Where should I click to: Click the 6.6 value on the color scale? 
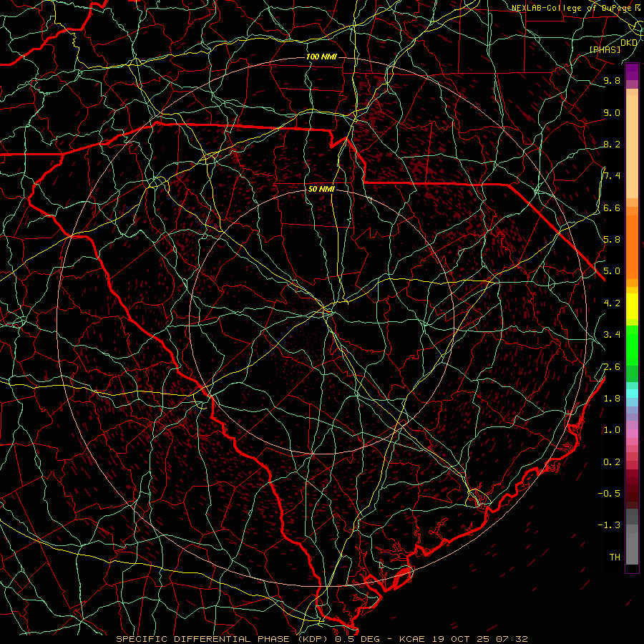pos(612,208)
